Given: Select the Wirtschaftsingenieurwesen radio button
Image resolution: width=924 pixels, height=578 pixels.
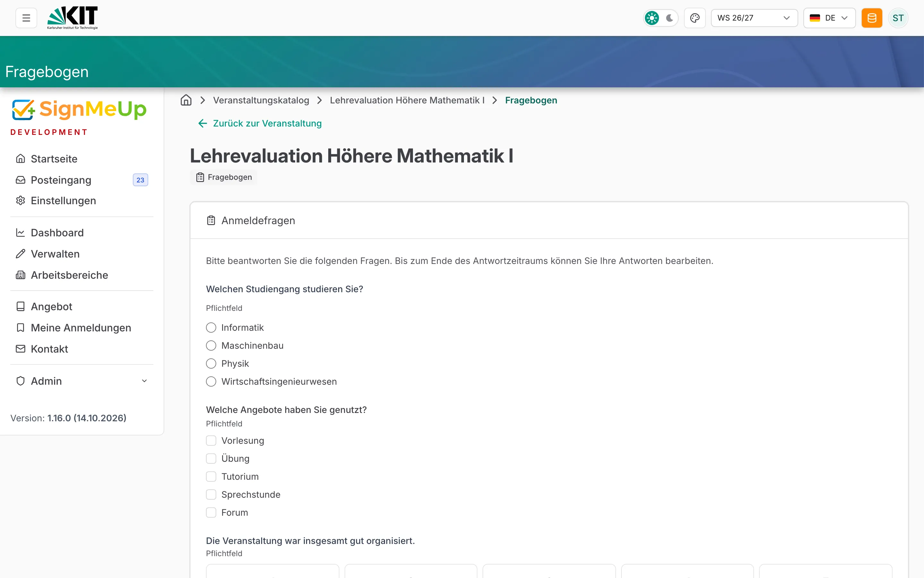Looking at the screenshot, I should coord(211,381).
